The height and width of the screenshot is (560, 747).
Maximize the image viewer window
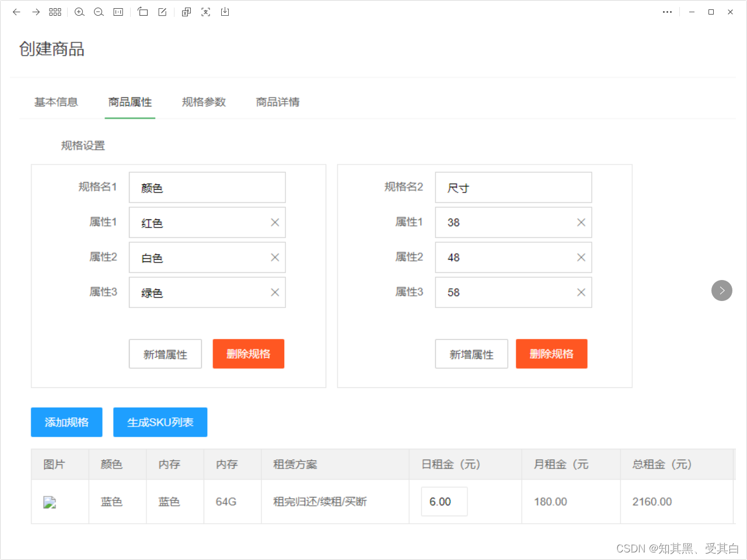coord(711,12)
